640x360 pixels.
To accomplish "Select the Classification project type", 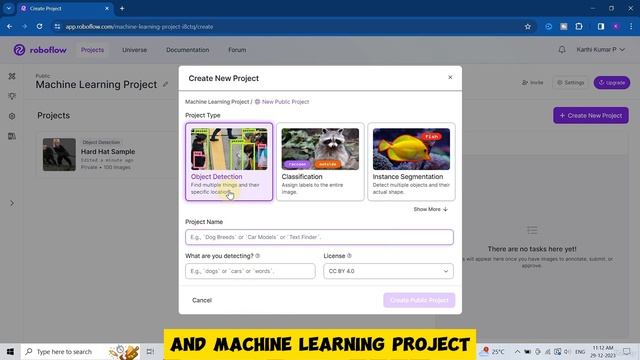I will pyautogui.click(x=320, y=162).
